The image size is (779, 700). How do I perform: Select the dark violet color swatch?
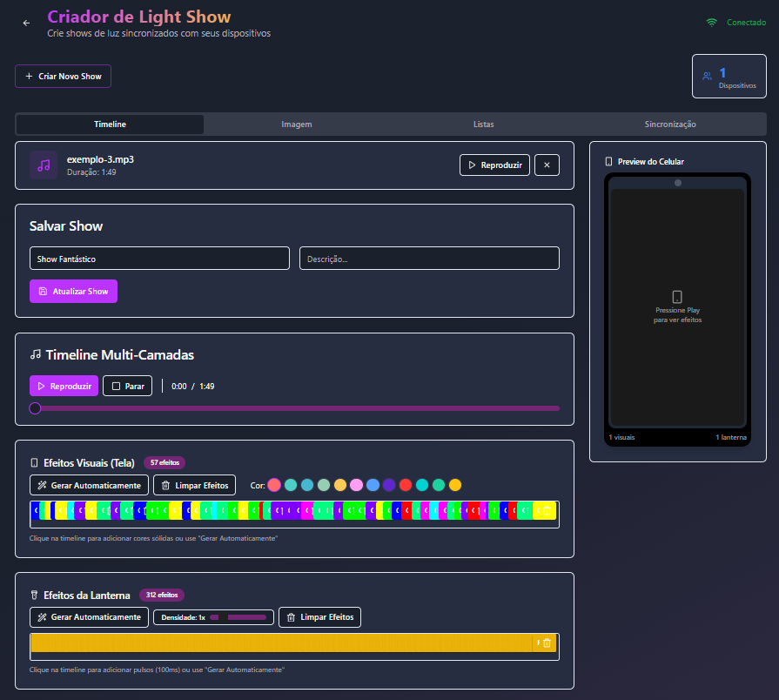click(x=389, y=485)
